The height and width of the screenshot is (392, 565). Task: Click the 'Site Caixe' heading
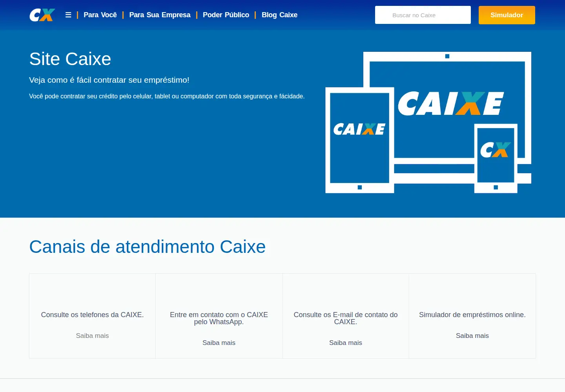click(x=70, y=59)
